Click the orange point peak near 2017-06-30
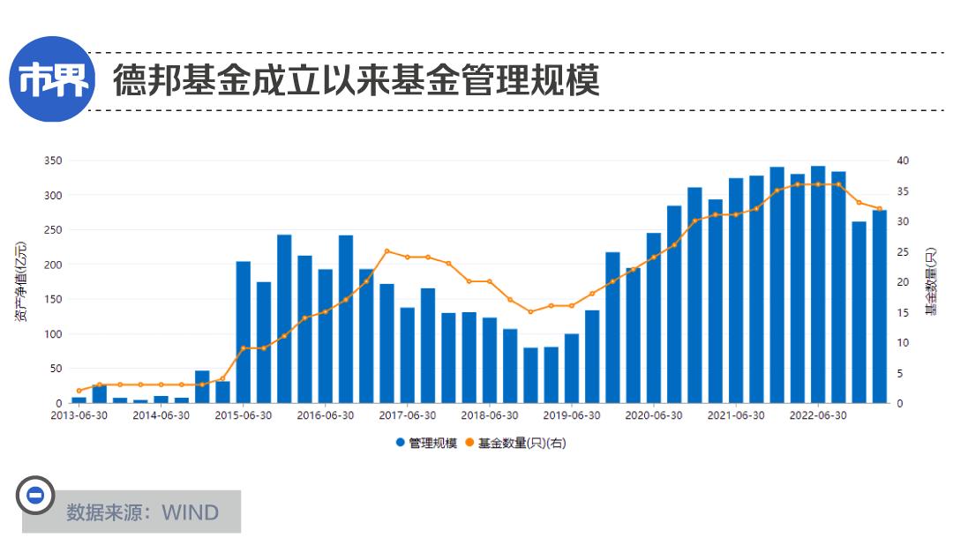This screenshot has width=953, height=560. tap(388, 251)
